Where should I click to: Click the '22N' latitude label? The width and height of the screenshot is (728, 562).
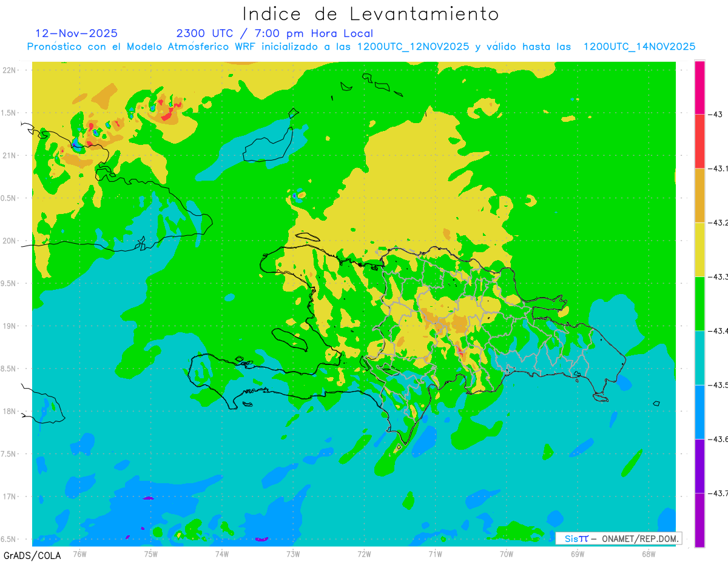(10, 70)
